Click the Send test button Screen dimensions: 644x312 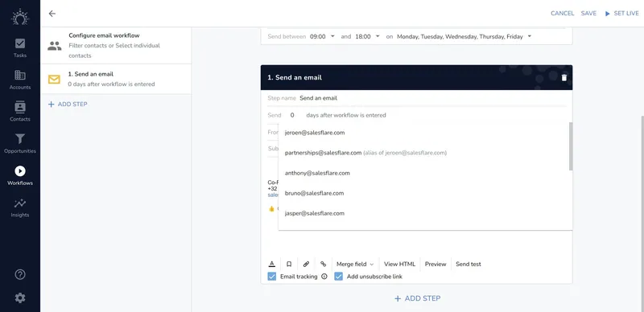pos(469,264)
